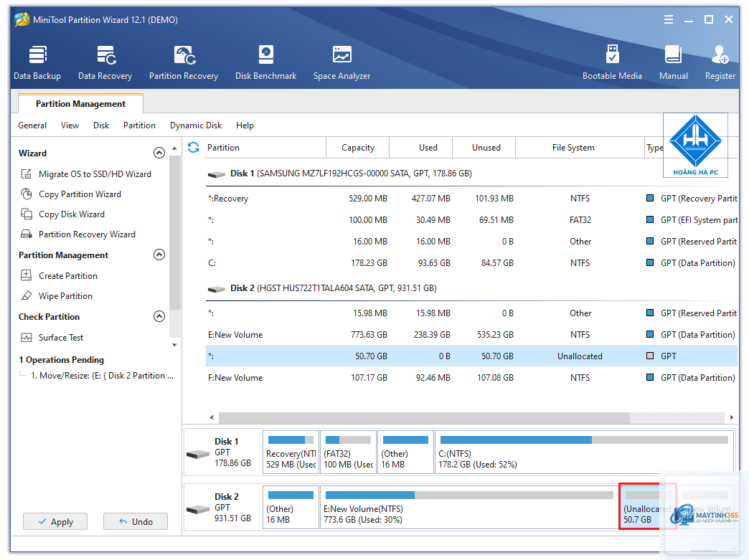Viewport: 749px width, 560px height.
Task: Open the View menu
Action: pyautogui.click(x=70, y=125)
